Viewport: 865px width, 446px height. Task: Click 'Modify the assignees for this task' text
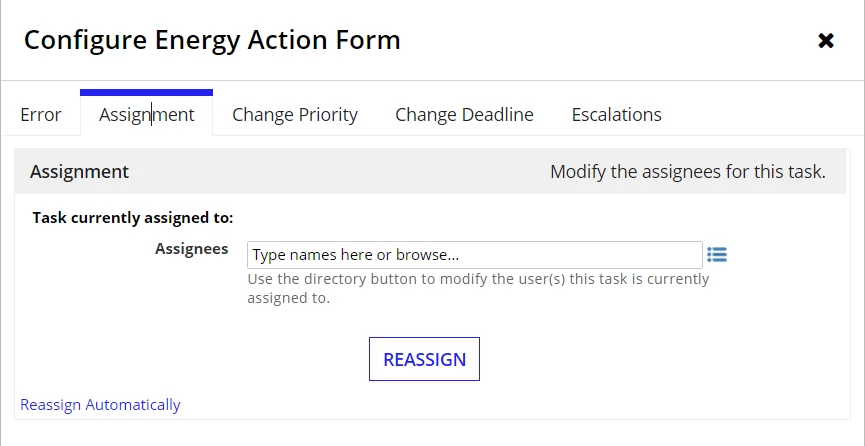pyautogui.click(x=688, y=172)
